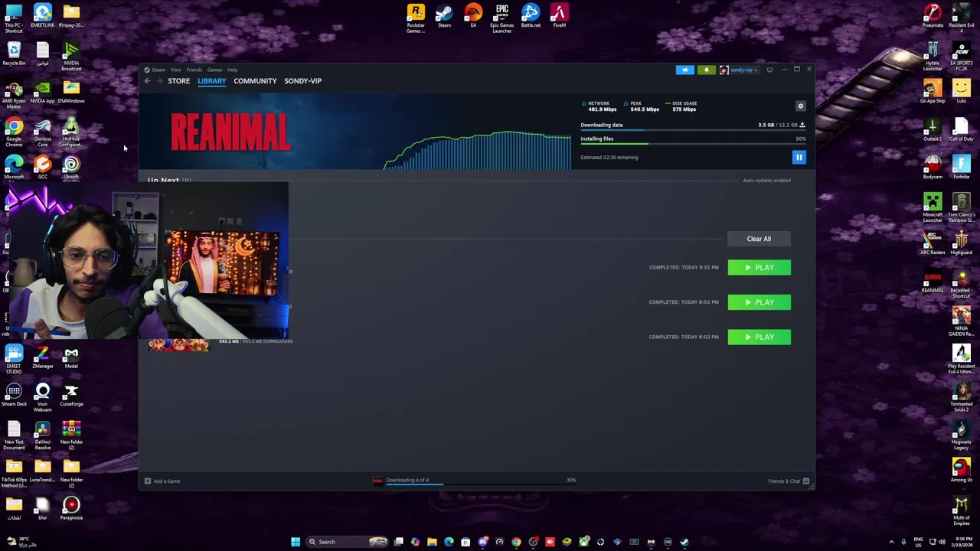Click the Installing files progress bar
Viewport: 980px width, 551px height.
[x=693, y=144]
